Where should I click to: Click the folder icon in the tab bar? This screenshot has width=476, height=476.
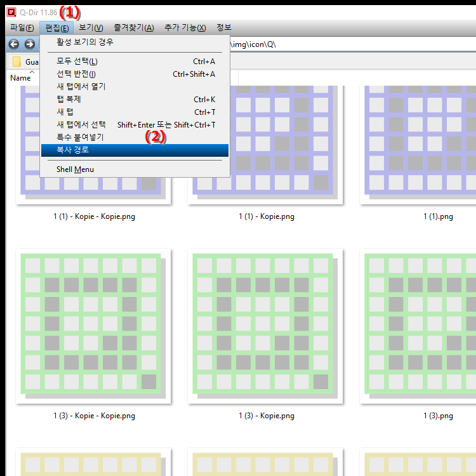pos(17,62)
